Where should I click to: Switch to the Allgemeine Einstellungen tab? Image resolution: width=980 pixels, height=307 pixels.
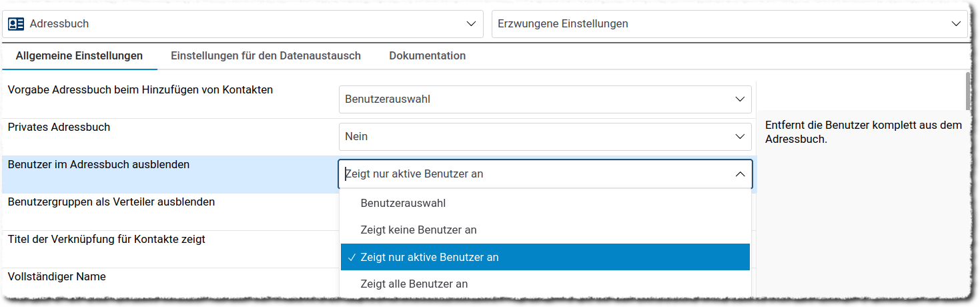79,56
